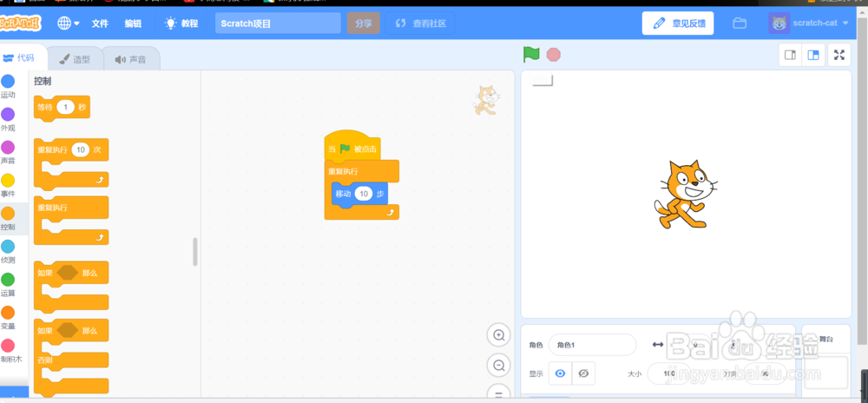This screenshot has height=403, width=868.
Task: Select the 控制 control category
Action: point(8,219)
